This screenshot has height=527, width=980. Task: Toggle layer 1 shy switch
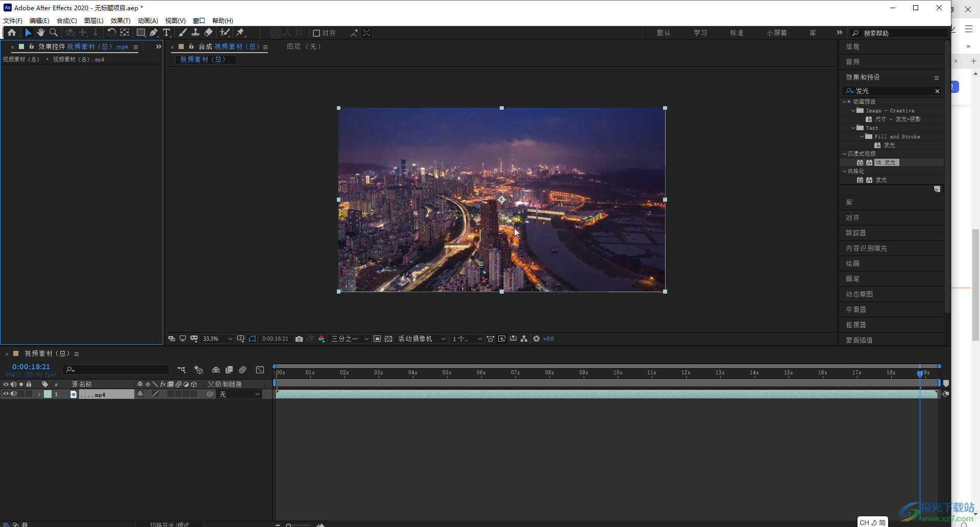[x=140, y=394]
